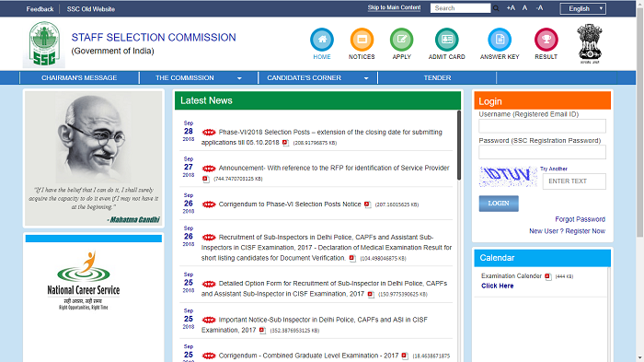Screen dimensions: 644x362
Task: Open the Admit Card icon
Action: 447,40
